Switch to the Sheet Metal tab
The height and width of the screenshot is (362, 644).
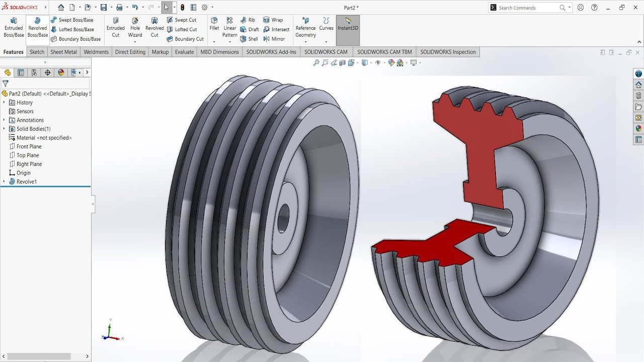tap(64, 52)
